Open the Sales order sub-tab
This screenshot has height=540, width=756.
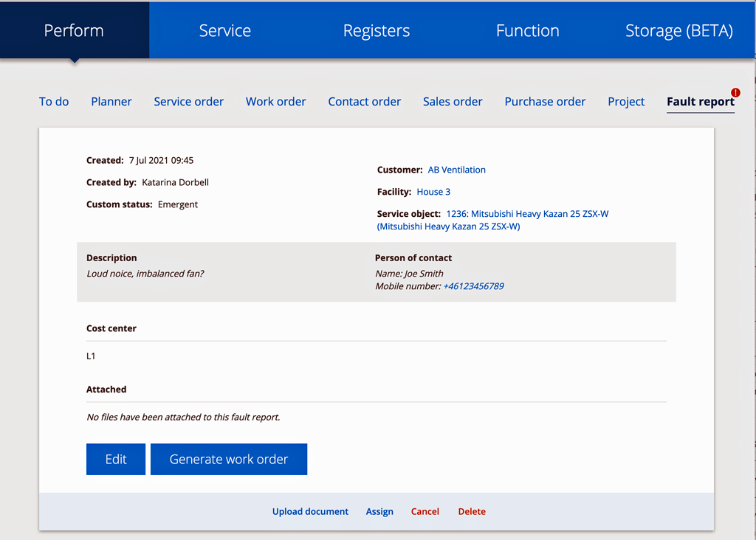point(453,102)
